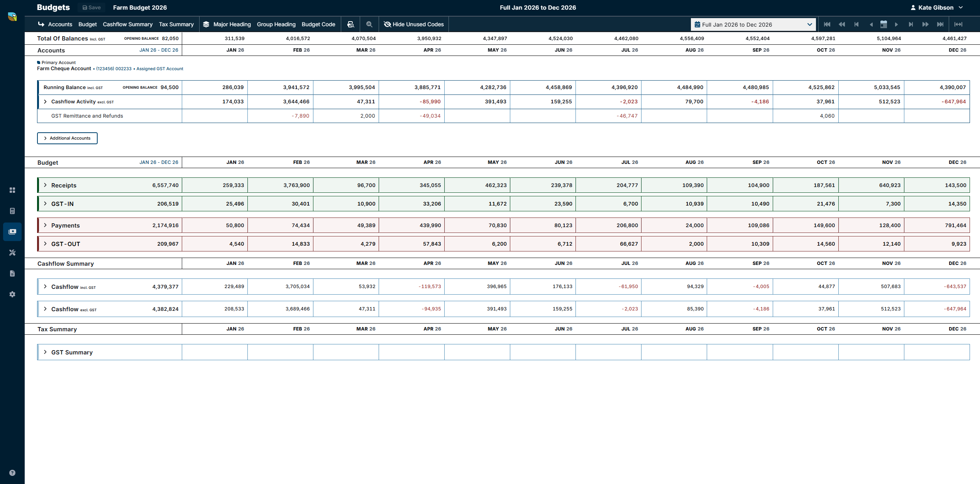This screenshot has width=980, height=484.
Task: Select the Budgets money icon in sidebar
Action: [12, 232]
